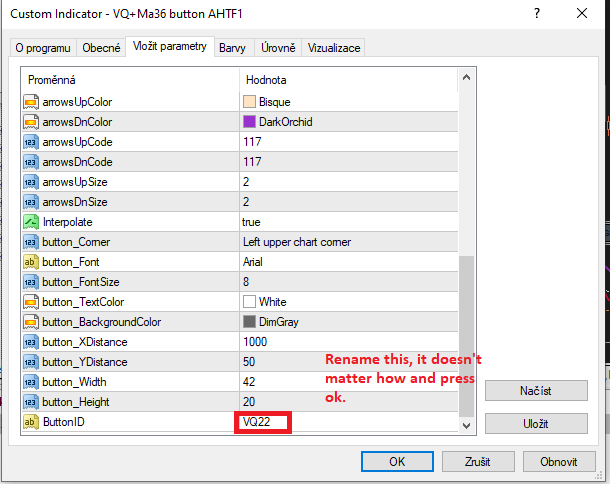Click the integer icon beside button_YDistance
Viewport: 610px width, 484px height.
(x=31, y=362)
